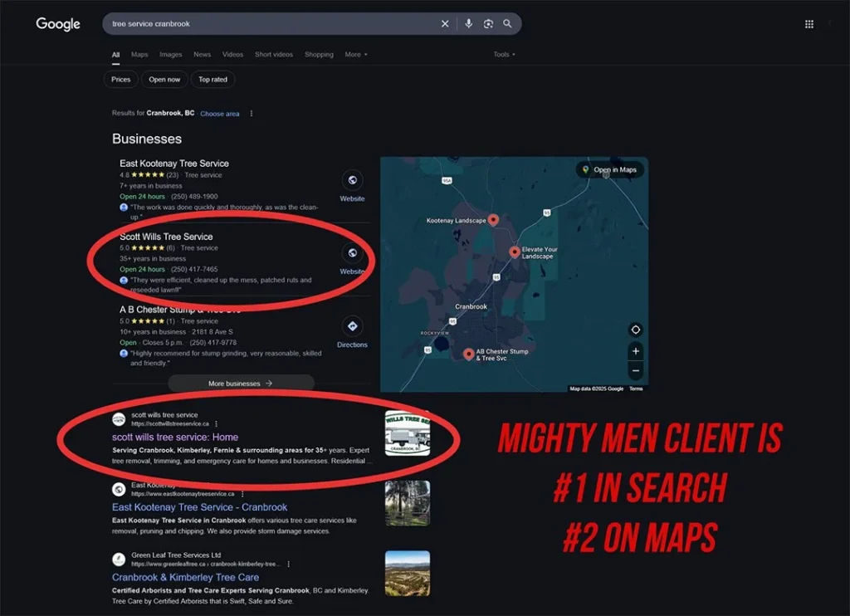Open East Kootenay Tree Service website icon
This screenshot has height=616, width=850.
point(352,180)
